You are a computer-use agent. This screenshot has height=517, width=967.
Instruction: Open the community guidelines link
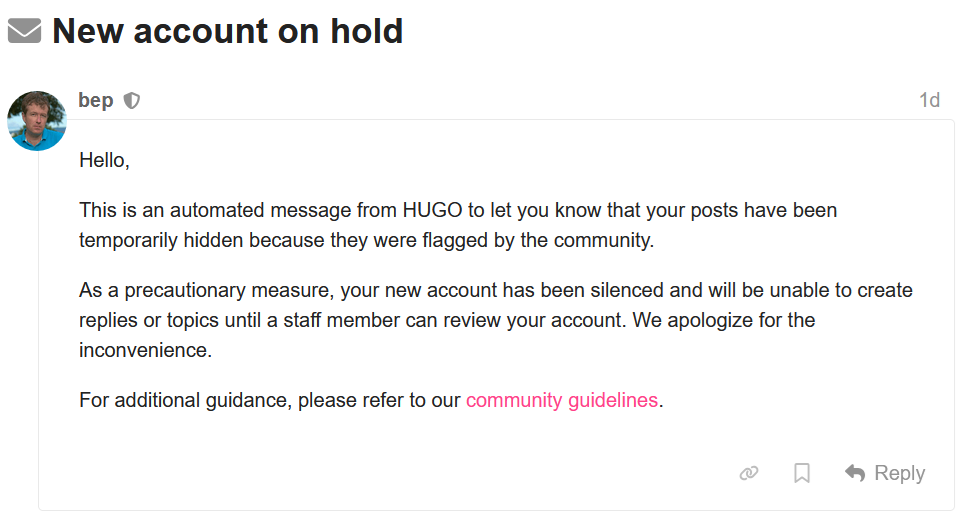(x=561, y=401)
